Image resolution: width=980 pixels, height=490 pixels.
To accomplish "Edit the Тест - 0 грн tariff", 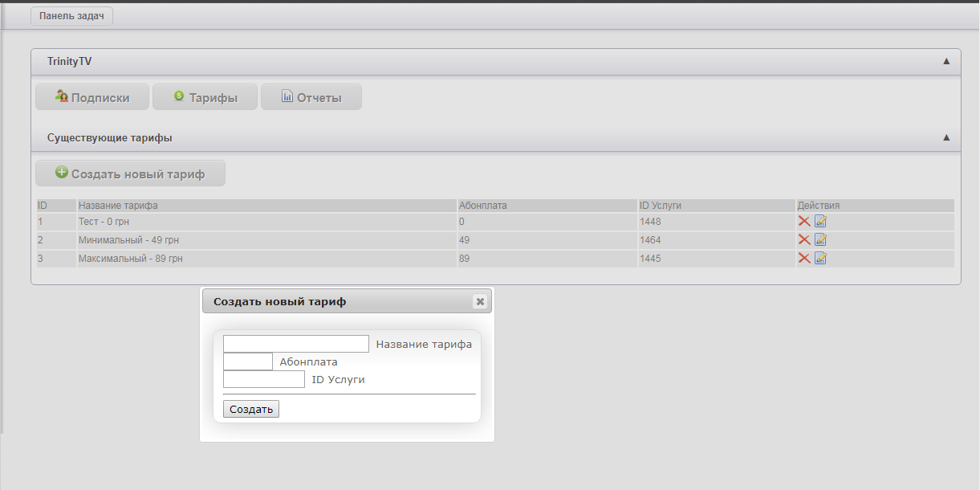I will tap(820, 221).
